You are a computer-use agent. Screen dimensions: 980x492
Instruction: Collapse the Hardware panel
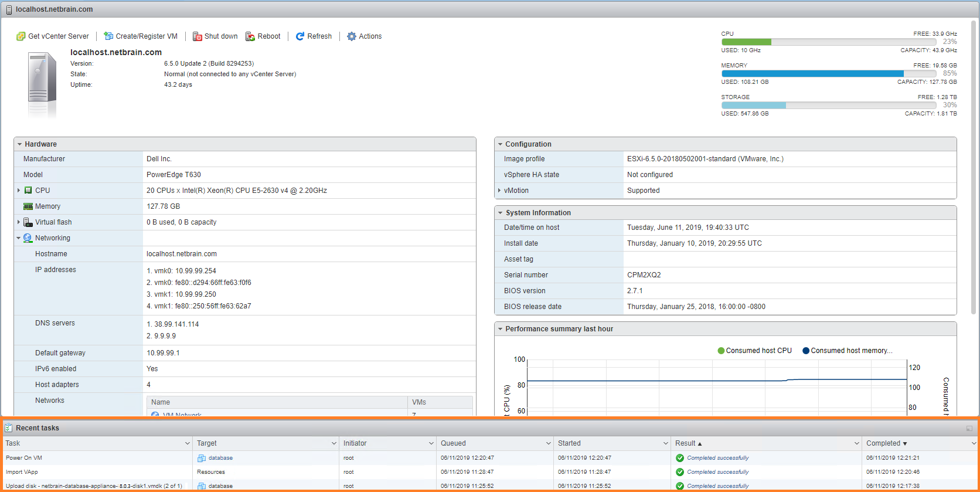[19, 144]
